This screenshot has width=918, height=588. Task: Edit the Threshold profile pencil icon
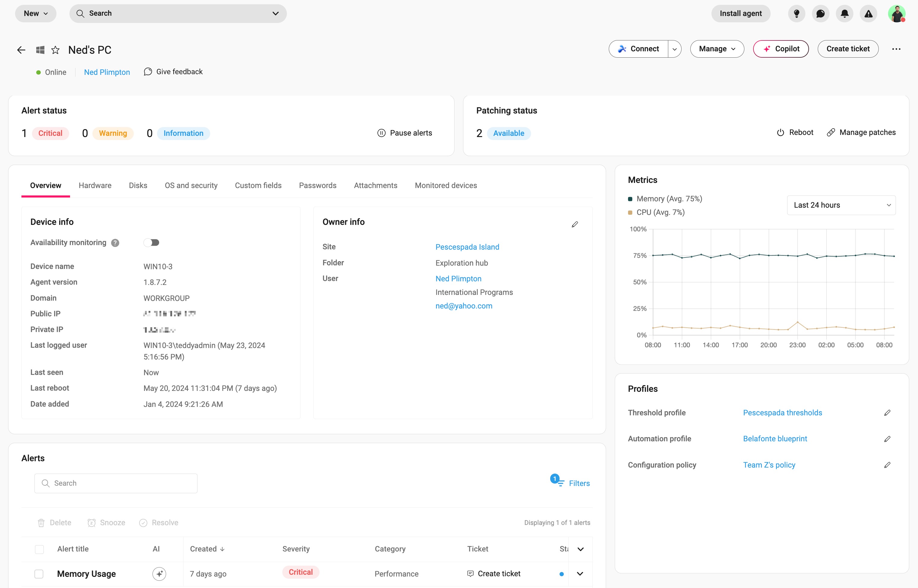click(887, 413)
